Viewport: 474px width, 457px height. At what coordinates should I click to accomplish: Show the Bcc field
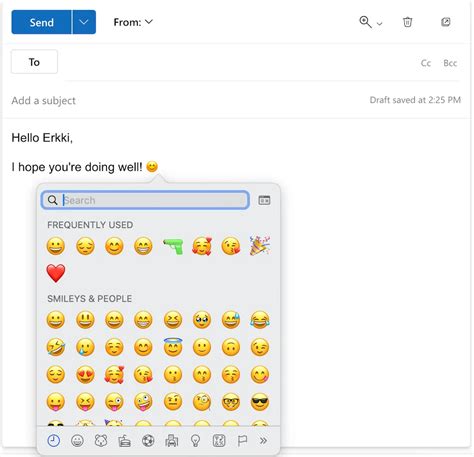coord(450,63)
